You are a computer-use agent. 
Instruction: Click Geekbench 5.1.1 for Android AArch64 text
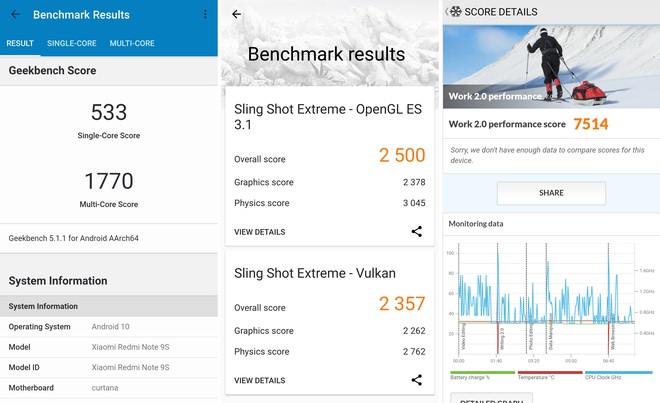(x=74, y=238)
